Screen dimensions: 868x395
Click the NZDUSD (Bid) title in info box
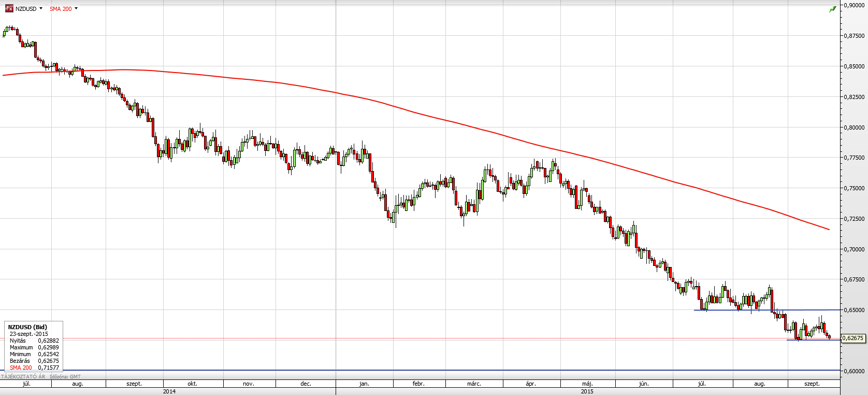[27, 327]
